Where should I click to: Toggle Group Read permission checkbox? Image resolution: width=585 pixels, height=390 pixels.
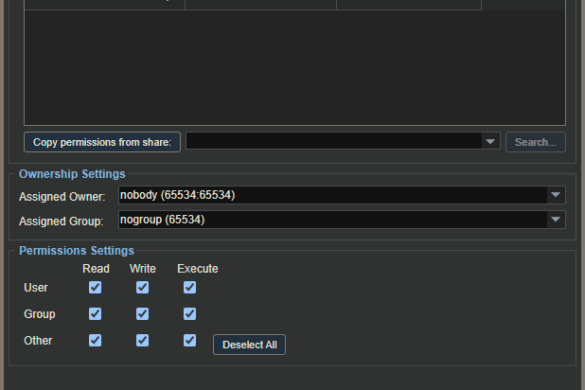(x=95, y=314)
